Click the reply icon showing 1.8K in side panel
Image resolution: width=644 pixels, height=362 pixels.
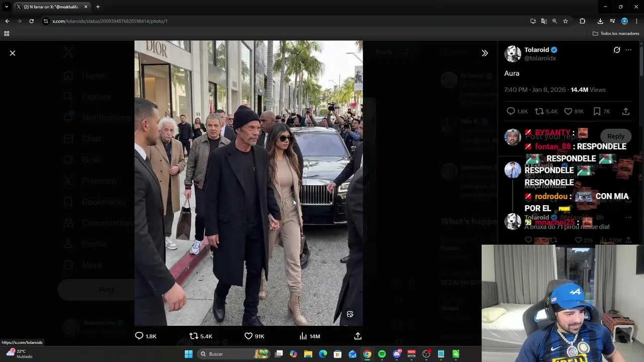511,111
